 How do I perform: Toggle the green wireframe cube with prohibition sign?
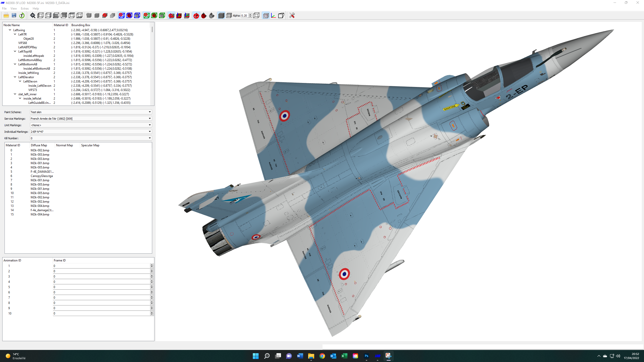coord(146,16)
